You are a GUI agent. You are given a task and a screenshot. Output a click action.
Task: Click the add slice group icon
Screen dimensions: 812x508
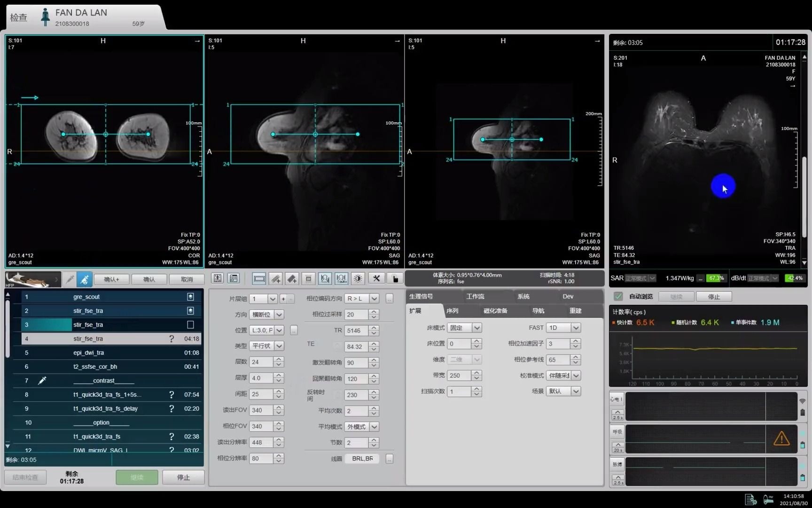[x=276, y=278]
